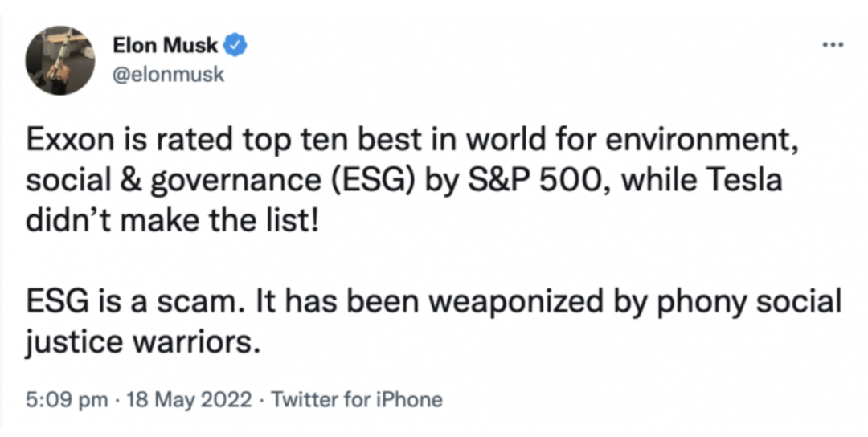Image resolution: width=868 pixels, height=437 pixels.
Task: Open the three-dot more options menu
Action: (x=830, y=47)
